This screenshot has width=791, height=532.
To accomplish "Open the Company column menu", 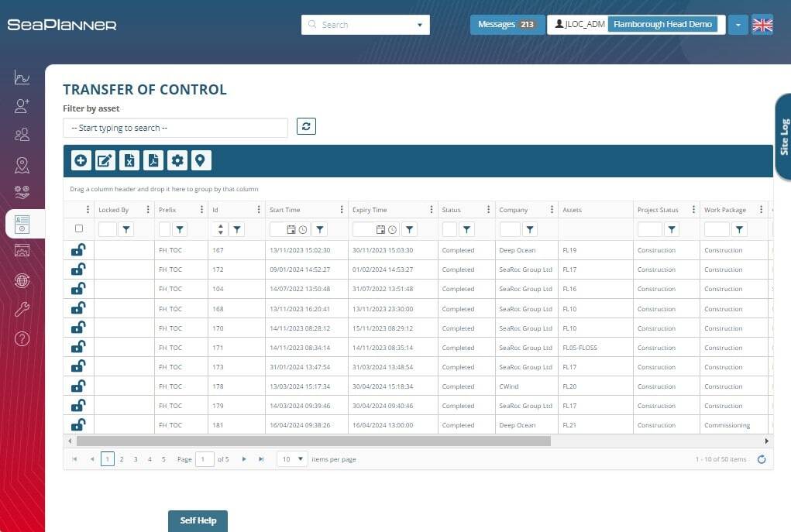I will (552, 209).
